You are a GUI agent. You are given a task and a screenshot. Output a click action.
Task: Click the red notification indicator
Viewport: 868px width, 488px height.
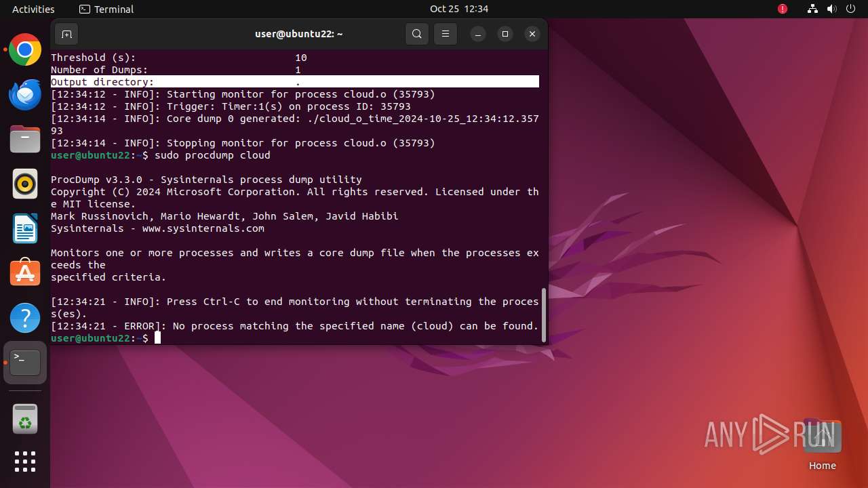[783, 9]
